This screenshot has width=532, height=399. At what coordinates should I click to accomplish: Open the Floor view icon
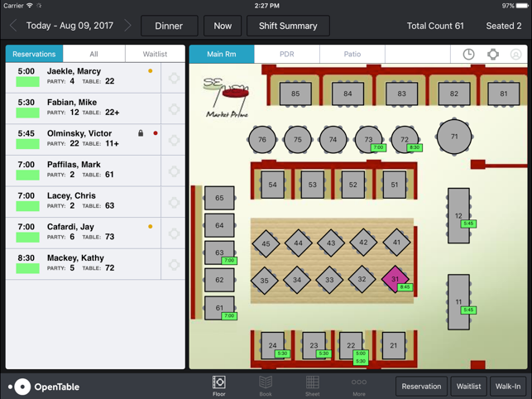218,386
